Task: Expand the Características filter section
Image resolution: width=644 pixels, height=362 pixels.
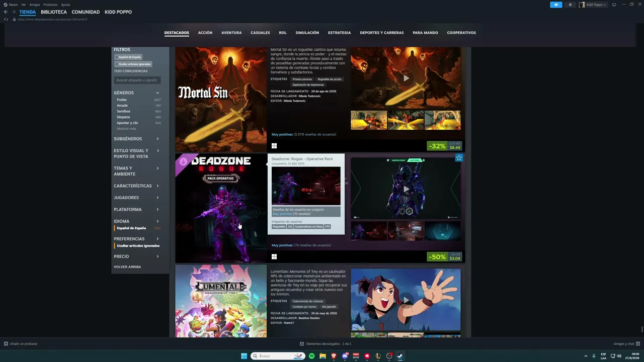Action: click(x=136, y=186)
